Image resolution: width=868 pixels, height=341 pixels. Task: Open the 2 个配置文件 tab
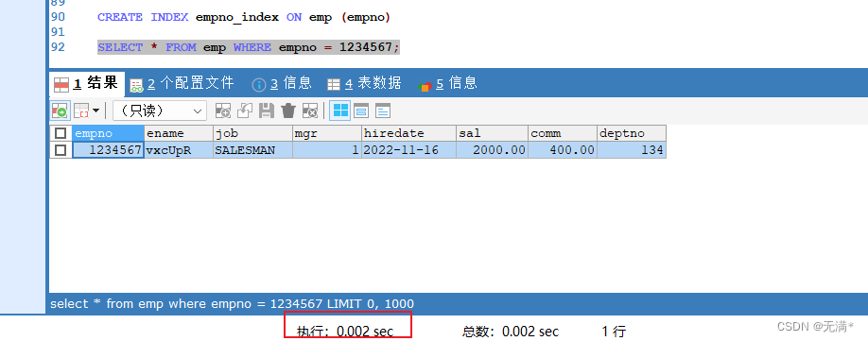[x=182, y=83]
